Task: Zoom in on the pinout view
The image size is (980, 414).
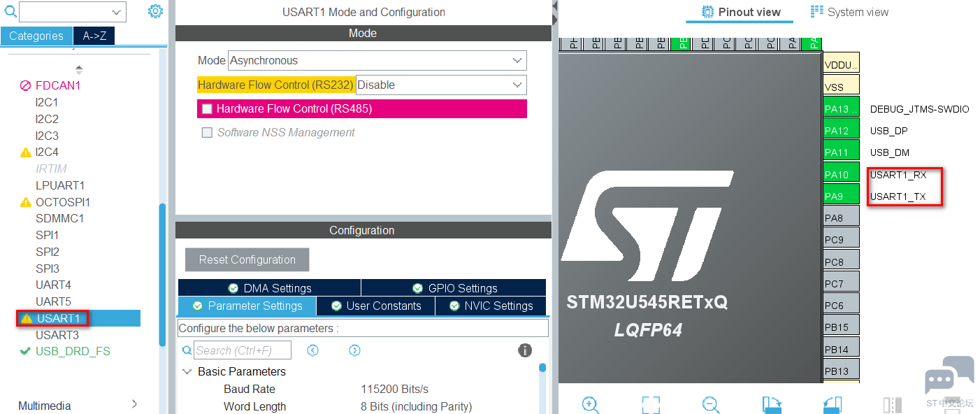Action: [x=590, y=405]
